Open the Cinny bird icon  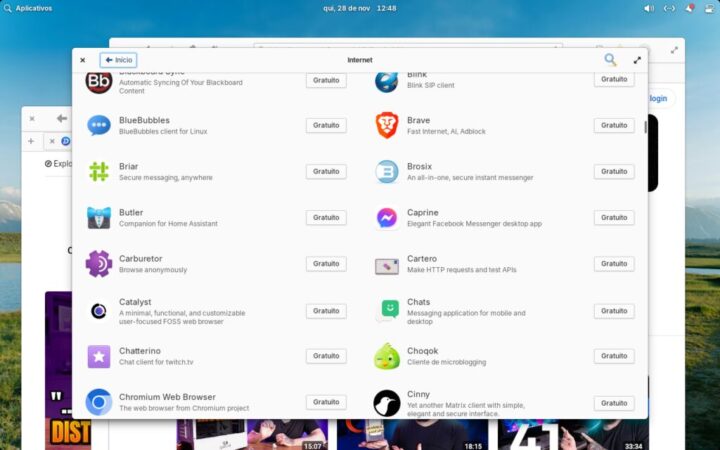[x=387, y=403]
